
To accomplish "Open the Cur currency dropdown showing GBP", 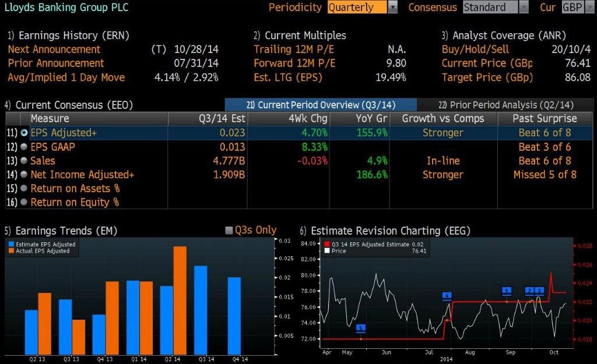I will [x=578, y=7].
